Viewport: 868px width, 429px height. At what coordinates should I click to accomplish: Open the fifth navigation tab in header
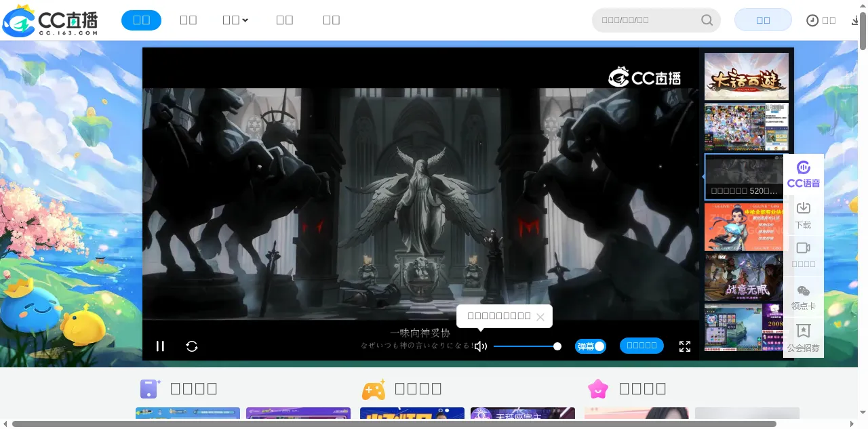pyautogui.click(x=332, y=20)
